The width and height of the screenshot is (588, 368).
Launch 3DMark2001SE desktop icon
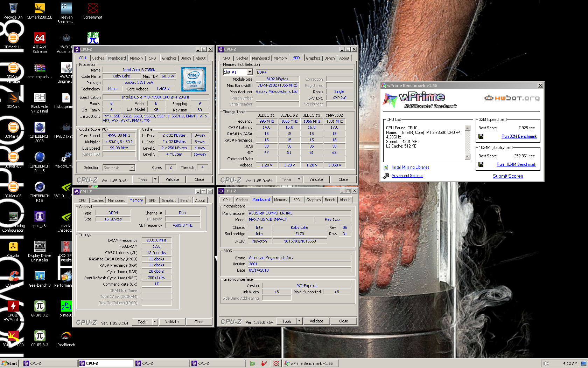pos(40,11)
